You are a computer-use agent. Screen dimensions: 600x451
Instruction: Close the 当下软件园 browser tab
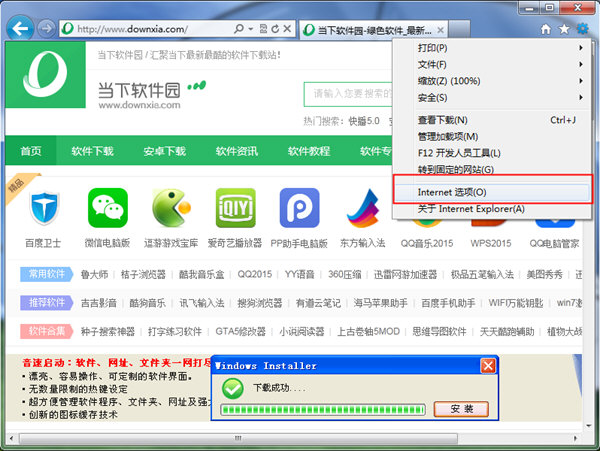[x=440, y=30]
